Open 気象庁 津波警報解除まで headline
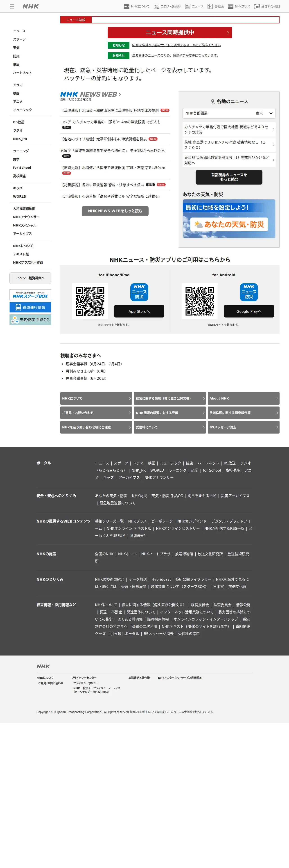The height and width of the screenshot is (868, 289). click(x=112, y=151)
